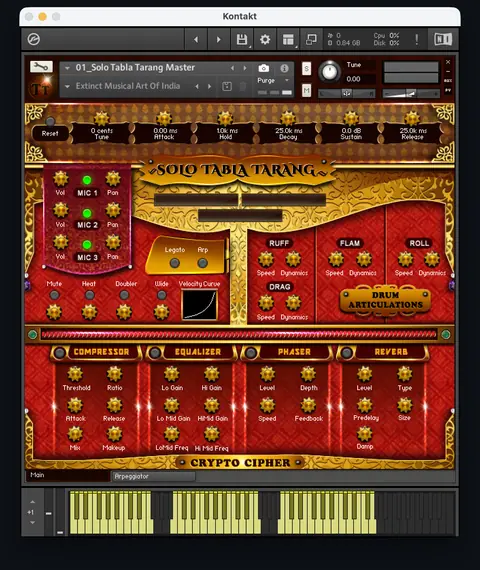Click the Compressor Threshold knob
This screenshot has width=480, height=570.
pyautogui.click(x=75, y=374)
